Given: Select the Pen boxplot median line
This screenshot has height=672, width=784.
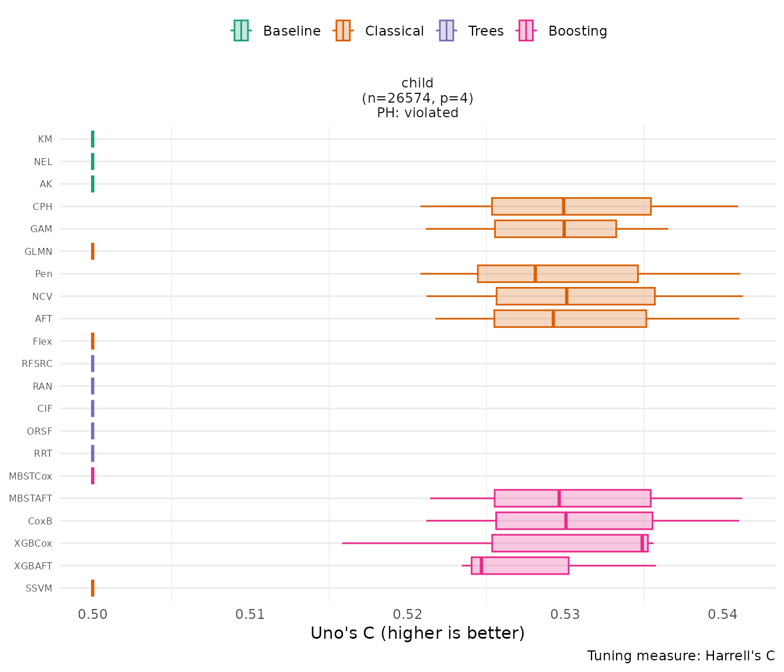Looking at the screenshot, I should (535, 274).
